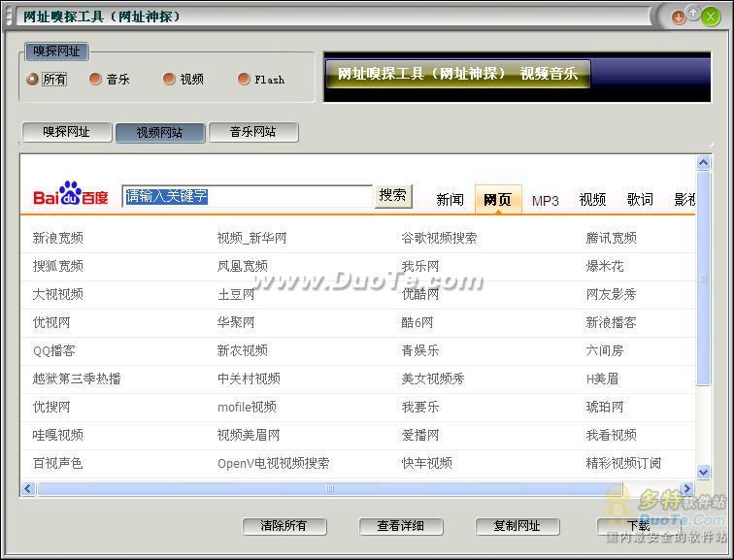The width and height of the screenshot is (734, 560).
Task: Open the 优视网 link
Action: (51, 322)
